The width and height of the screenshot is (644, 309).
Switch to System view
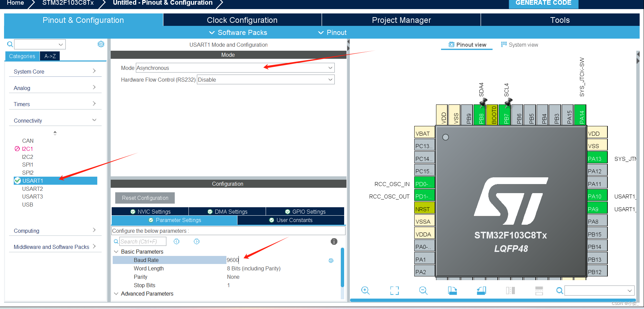coord(520,45)
